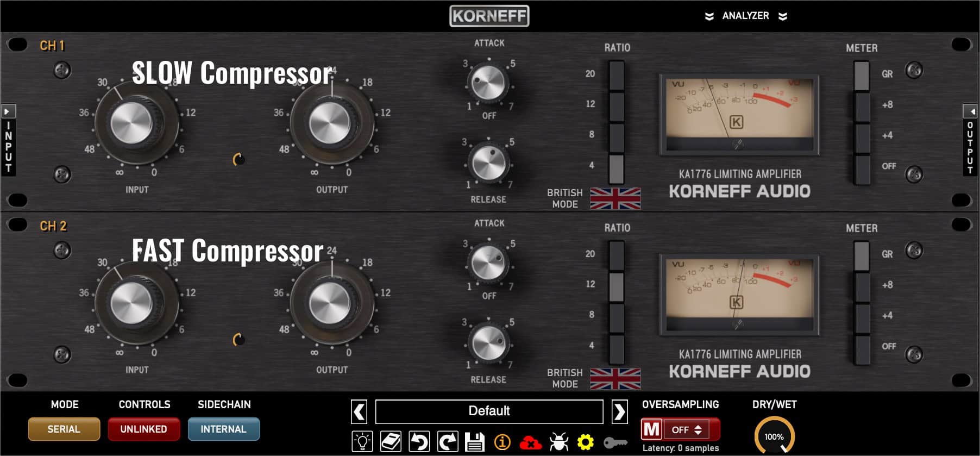Select ratio 4 button on CH 2
This screenshot has width=980, height=456.
(x=617, y=349)
